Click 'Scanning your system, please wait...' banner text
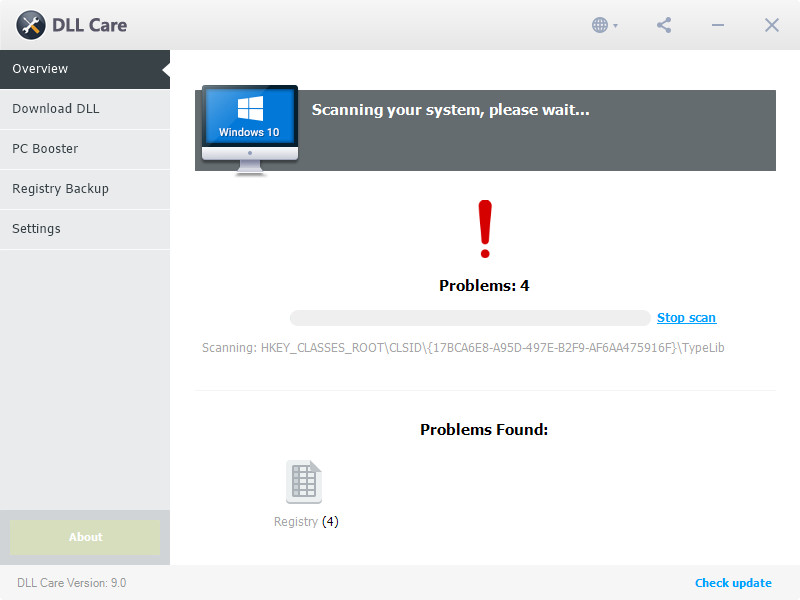Screen dimensions: 800x600 (x=451, y=110)
